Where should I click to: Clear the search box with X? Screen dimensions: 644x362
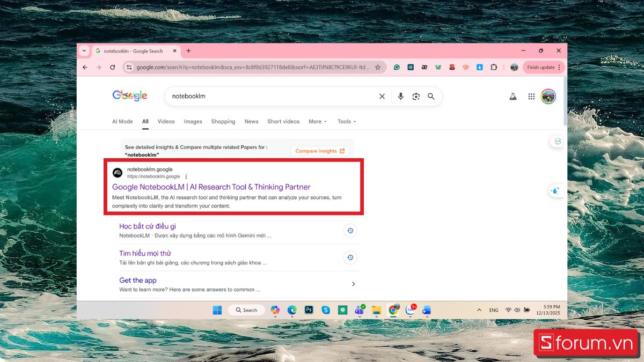382,97
